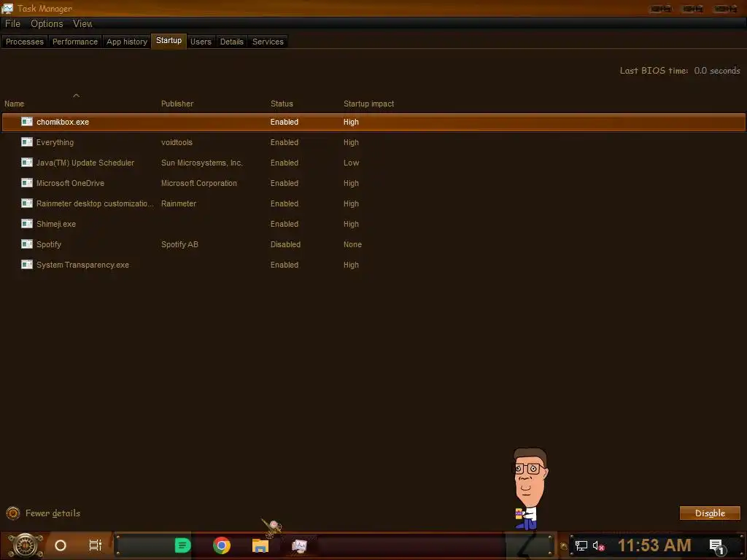This screenshot has width=747, height=560.
Task: Click the Task Manager taskbar icon
Action: click(x=299, y=545)
